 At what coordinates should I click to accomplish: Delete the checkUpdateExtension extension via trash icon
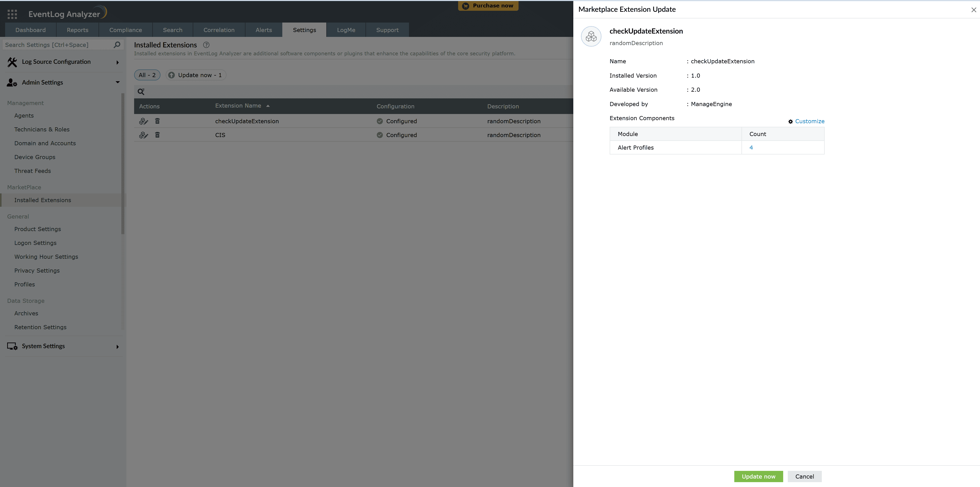(157, 121)
